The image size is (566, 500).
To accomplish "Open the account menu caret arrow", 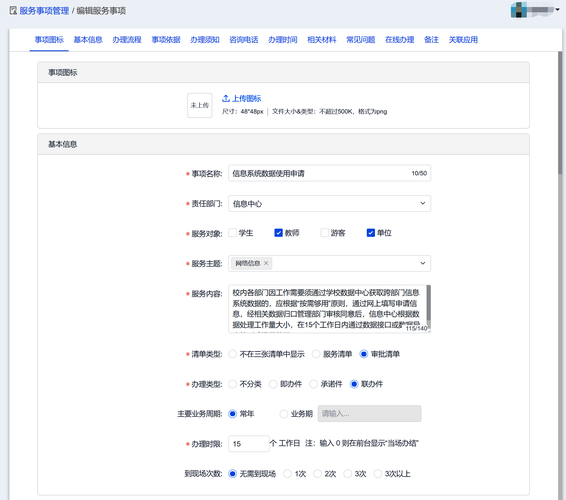I will [x=557, y=10].
